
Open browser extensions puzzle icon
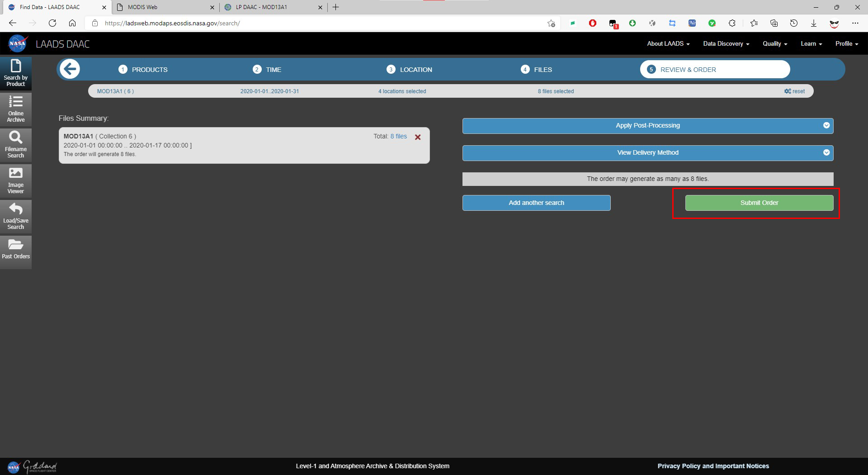[x=732, y=23]
